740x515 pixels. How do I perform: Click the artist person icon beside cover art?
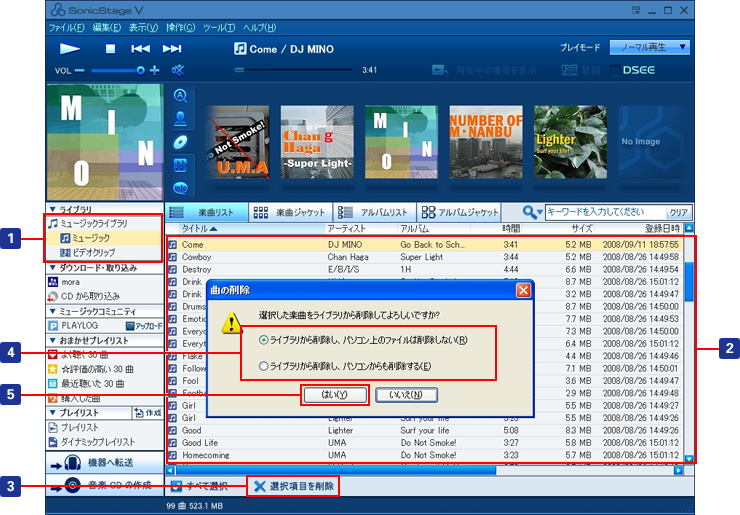pos(181,118)
